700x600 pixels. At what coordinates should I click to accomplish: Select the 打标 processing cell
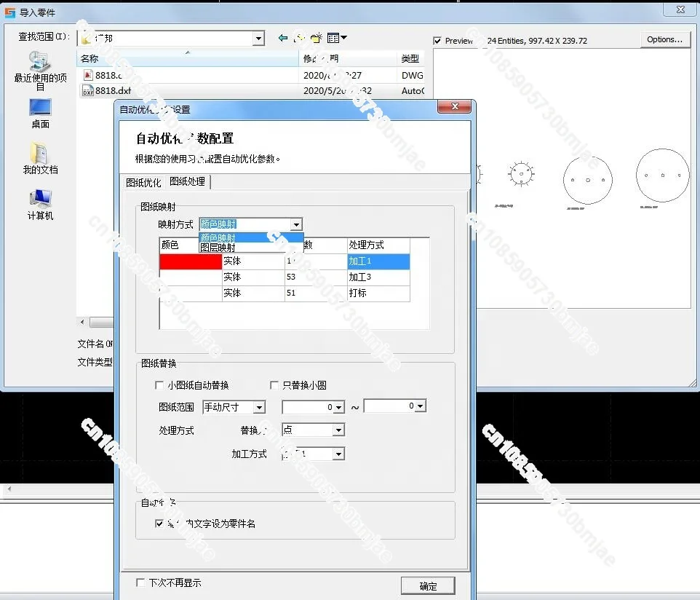[378, 293]
